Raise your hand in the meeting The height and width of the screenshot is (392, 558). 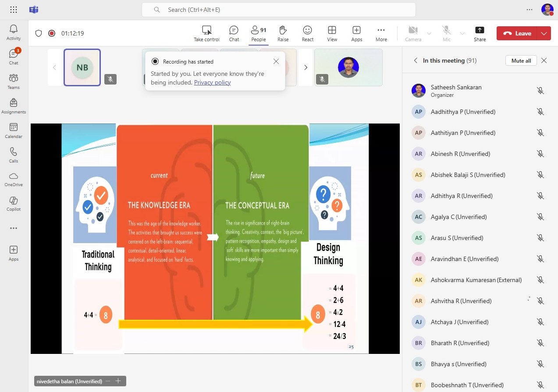point(283,33)
